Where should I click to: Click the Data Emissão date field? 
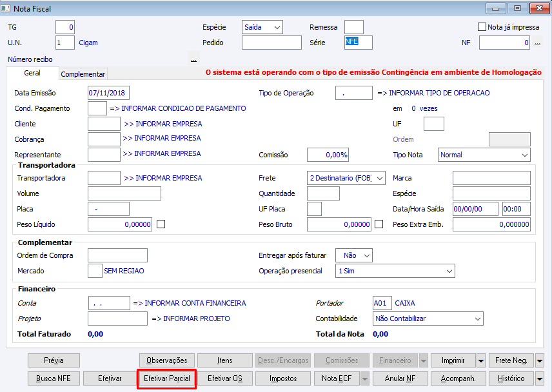[108, 93]
